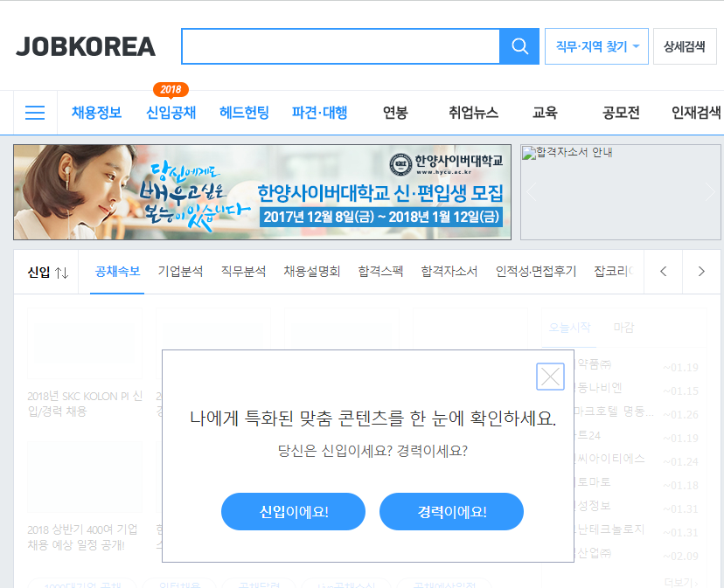Open the 신입공채 menu
The image size is (724, 588).
tap(171, 113)
